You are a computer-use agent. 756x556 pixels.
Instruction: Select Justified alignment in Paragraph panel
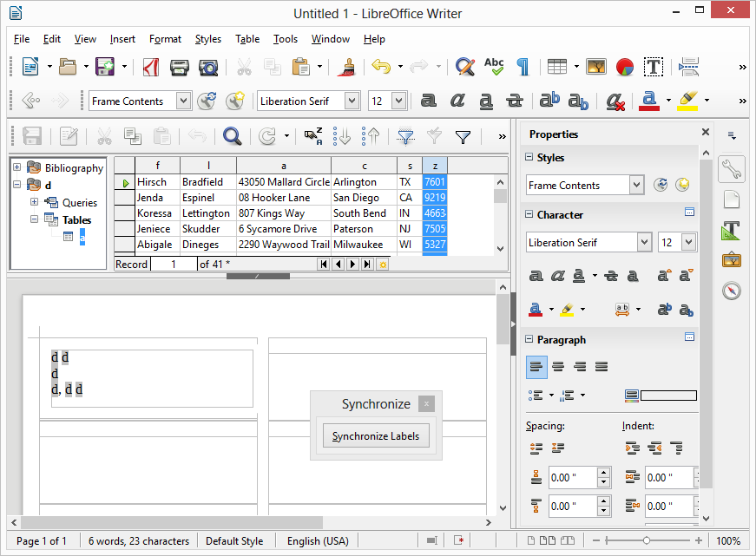pos(602,367)
